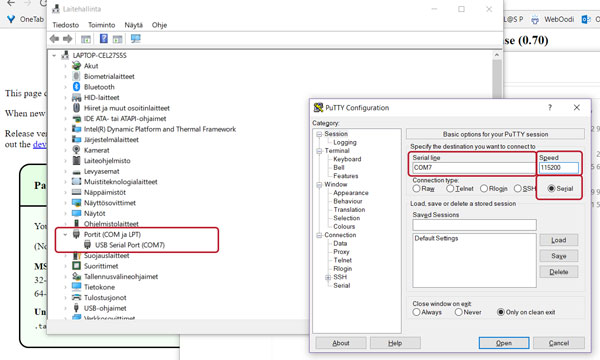Open the Tiedosto menu
600x360 pixels.
coord(65,25)
